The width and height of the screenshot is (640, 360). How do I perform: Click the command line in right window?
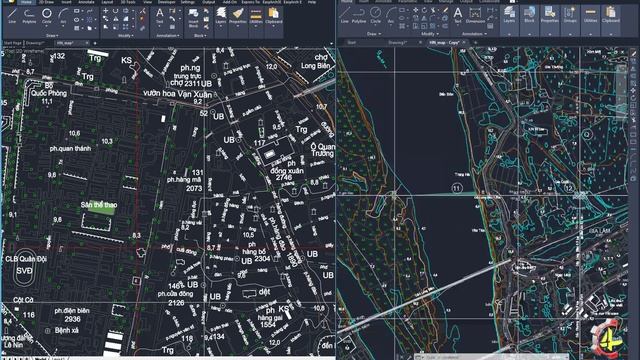click(x=490, y=357)
